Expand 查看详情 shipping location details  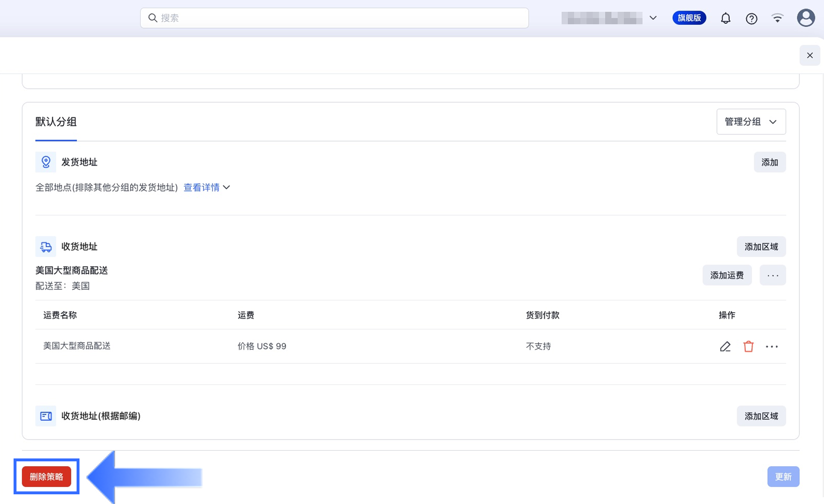coord(207,188)
